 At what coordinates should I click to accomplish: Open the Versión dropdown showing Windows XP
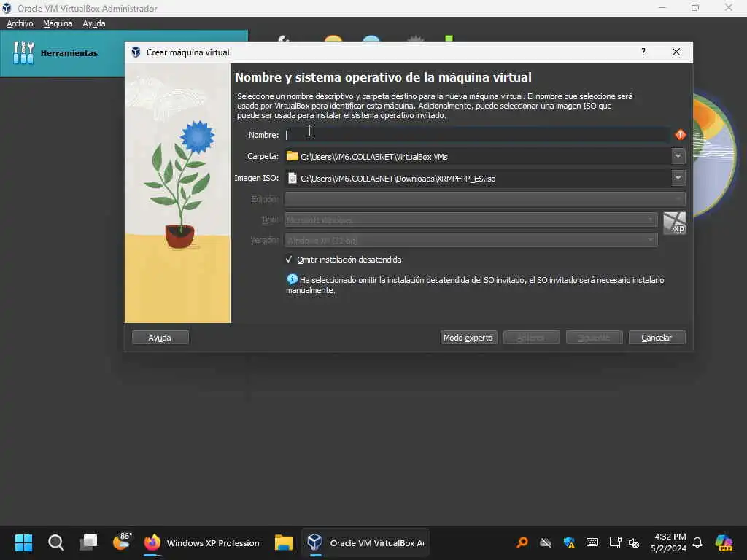point(471,240)
